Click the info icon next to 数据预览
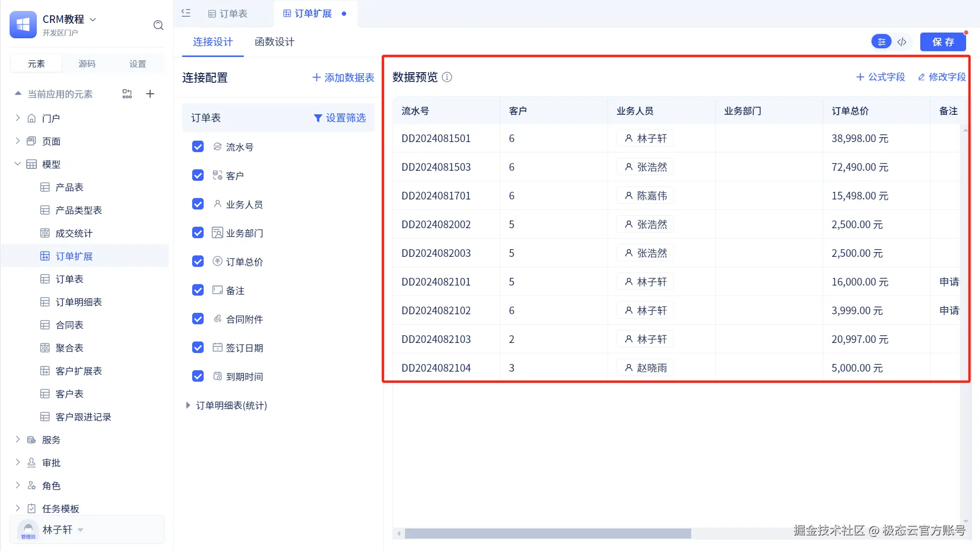Image resolution: width=980 pixels, height=551 pixels. click(447, 77)
